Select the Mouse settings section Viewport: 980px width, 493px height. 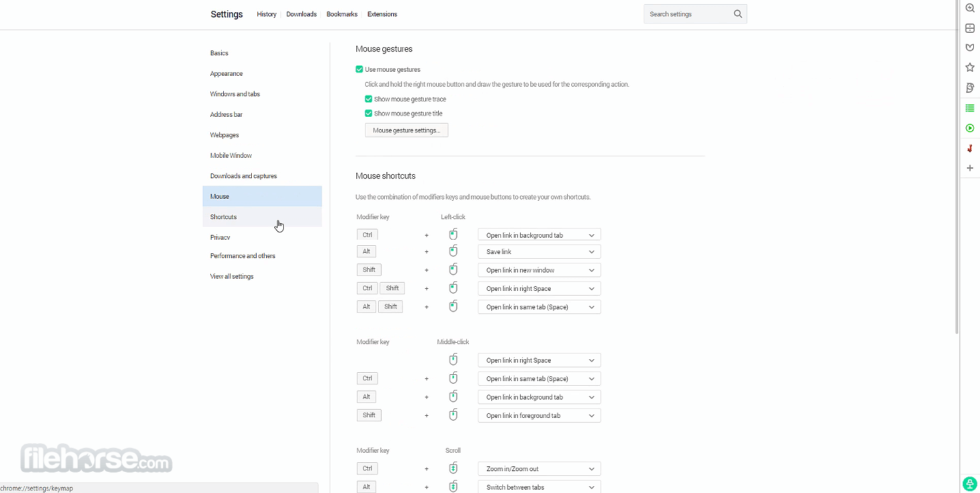pos(262,197)
